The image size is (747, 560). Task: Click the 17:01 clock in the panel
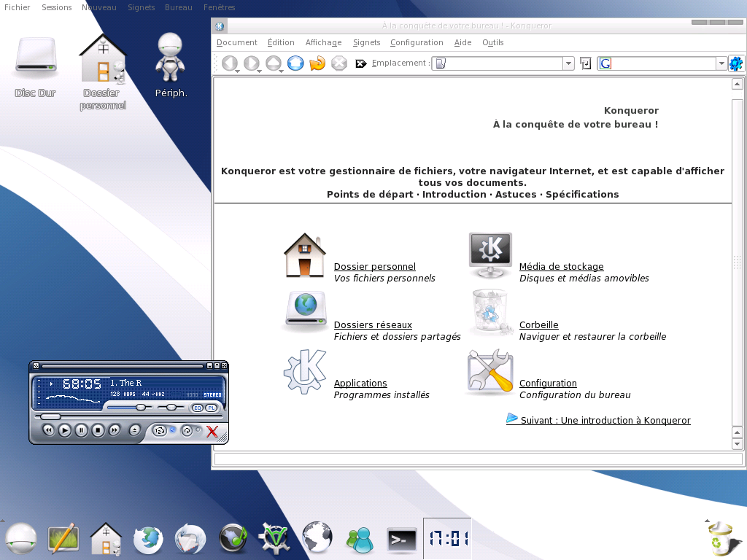click(x=447, y=539)
